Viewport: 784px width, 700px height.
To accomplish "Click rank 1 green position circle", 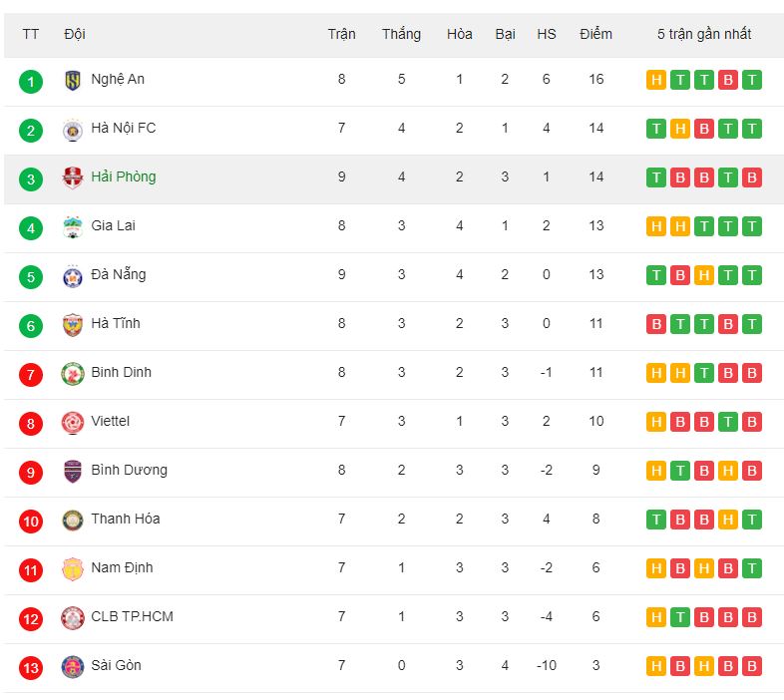I will [x=31, y=82].
